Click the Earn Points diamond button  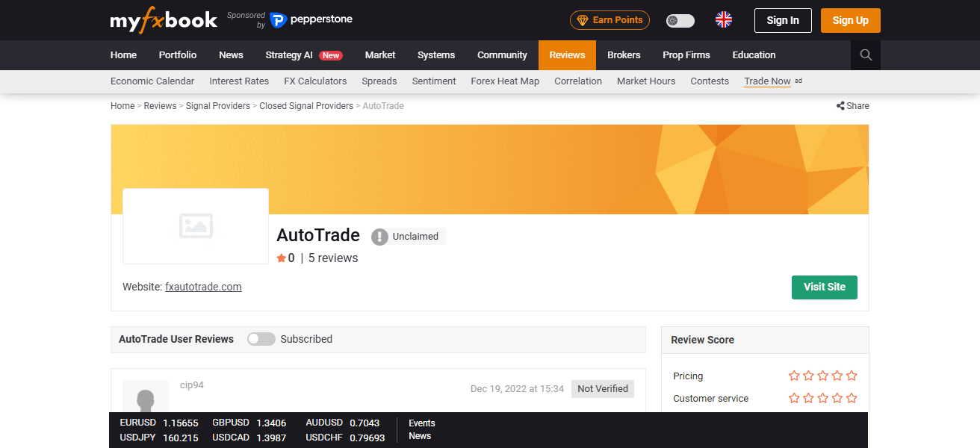[610, 20]
